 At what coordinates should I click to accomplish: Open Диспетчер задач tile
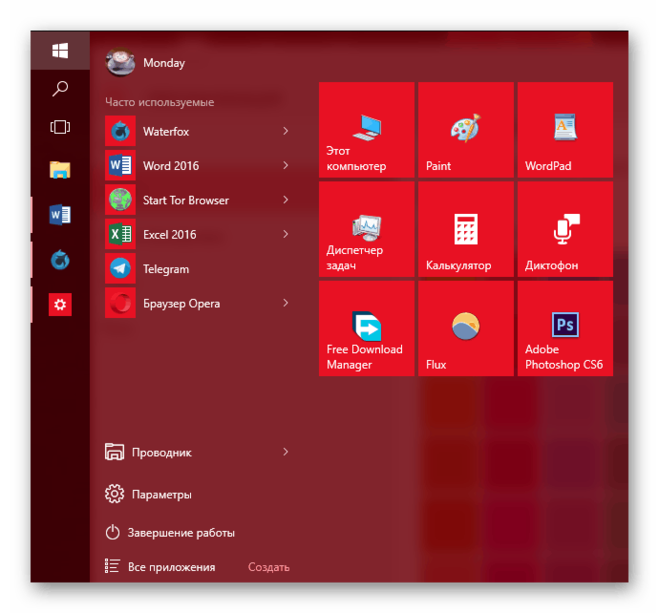click(x=367, y=229)
